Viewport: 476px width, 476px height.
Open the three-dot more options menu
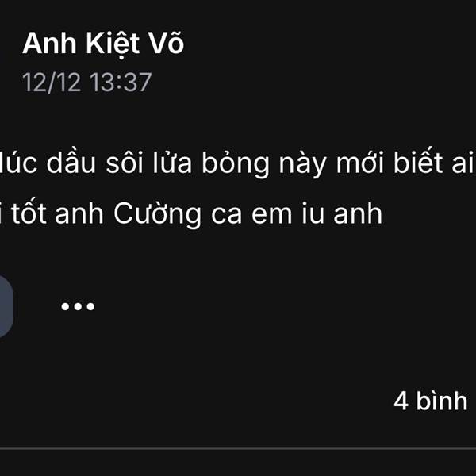[78, 306]
